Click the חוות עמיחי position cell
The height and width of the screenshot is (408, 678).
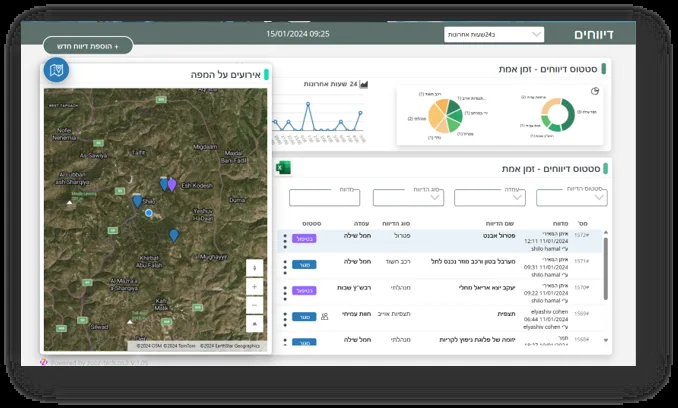point(356,314)
